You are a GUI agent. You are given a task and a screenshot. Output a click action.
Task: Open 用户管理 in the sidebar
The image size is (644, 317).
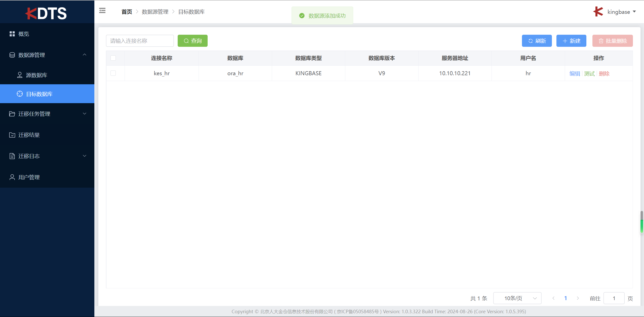47,177
